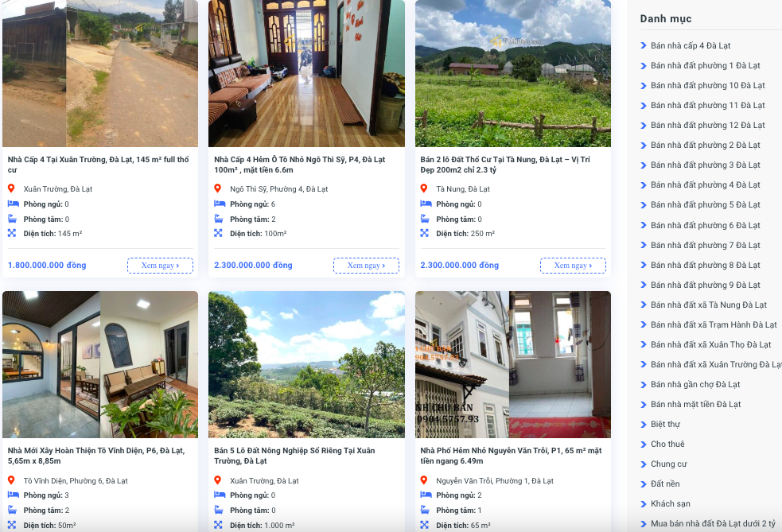
Task: Open title Bán 5 Lô Đất Nông Nghiệp
Action: click(294, 456)
